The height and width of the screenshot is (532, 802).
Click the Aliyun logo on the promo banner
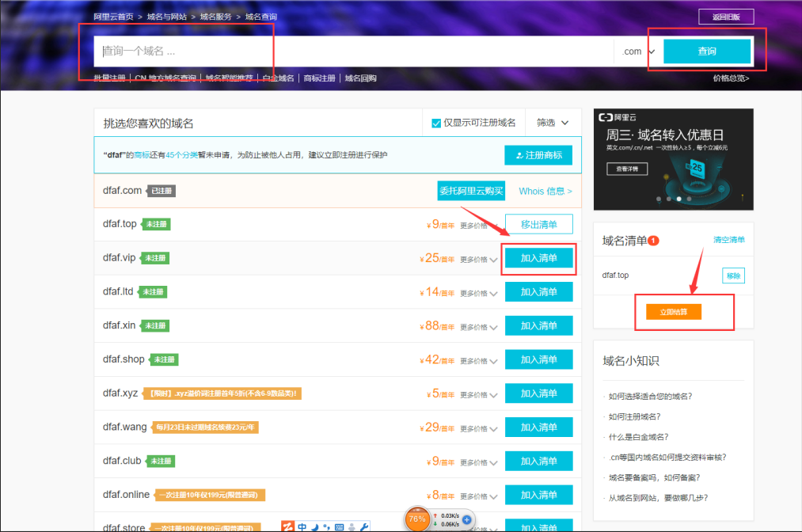[618, 118]
